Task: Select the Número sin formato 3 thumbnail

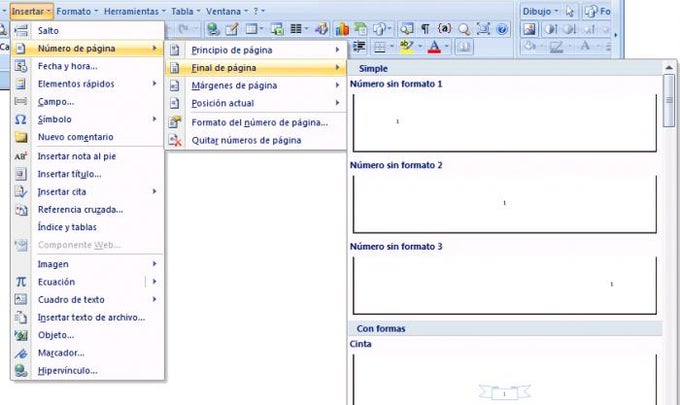Action: [505, 285]
